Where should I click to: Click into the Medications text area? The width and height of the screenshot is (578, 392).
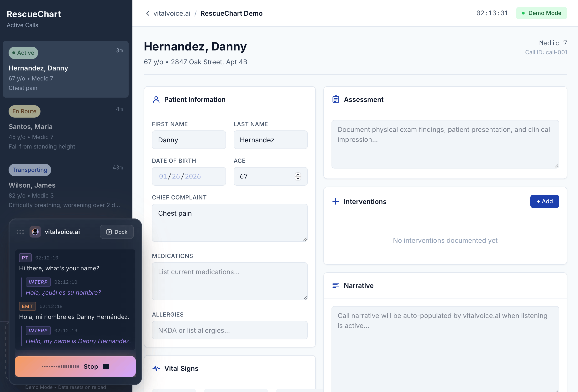pos(230,281)
